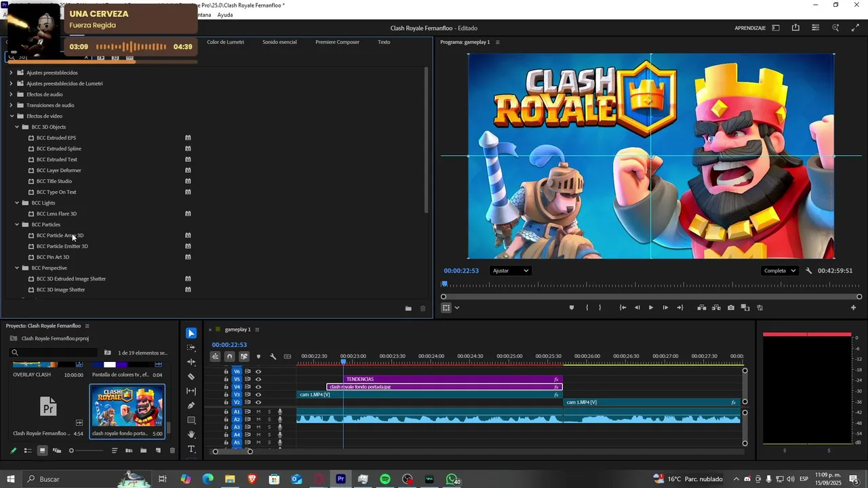Go to Out point in program monitor
Image resolution: width=868 pixels, height=488 pixels.
[680, 308]
